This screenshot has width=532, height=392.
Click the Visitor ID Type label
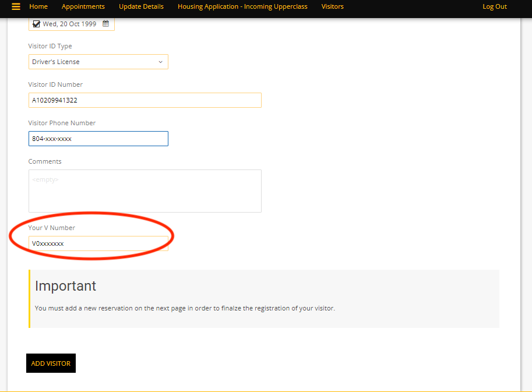(50, 46)
